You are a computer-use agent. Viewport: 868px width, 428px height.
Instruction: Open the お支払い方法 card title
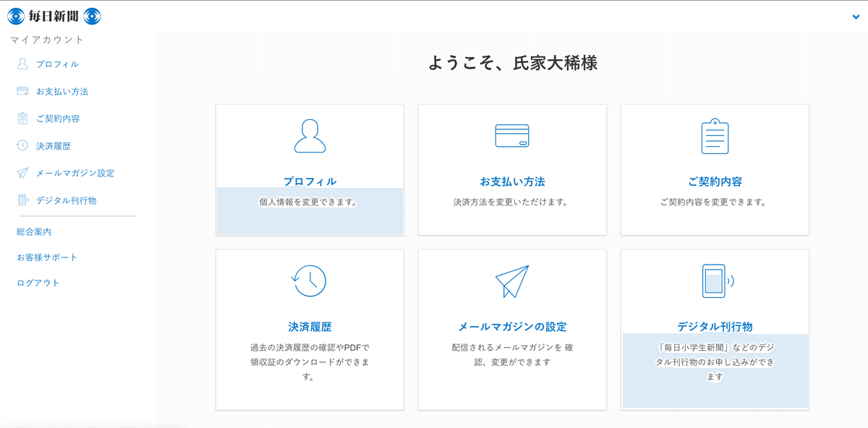(512, 181)
